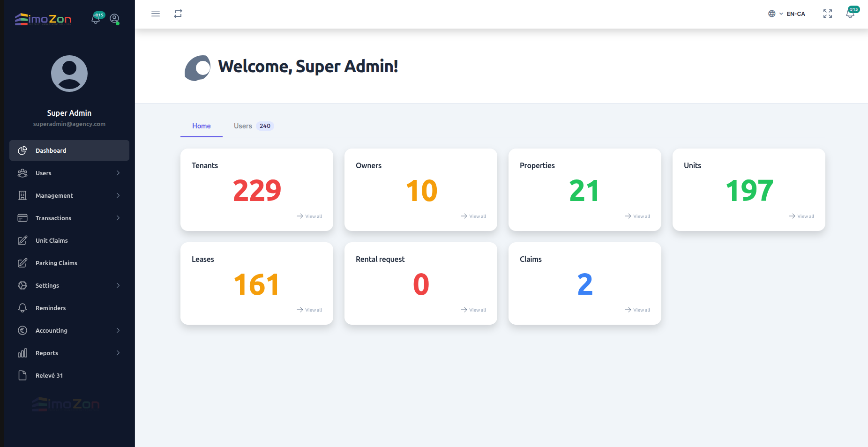
Task: Expand the Accounting sidebar chevron
Action: point(118,330)
